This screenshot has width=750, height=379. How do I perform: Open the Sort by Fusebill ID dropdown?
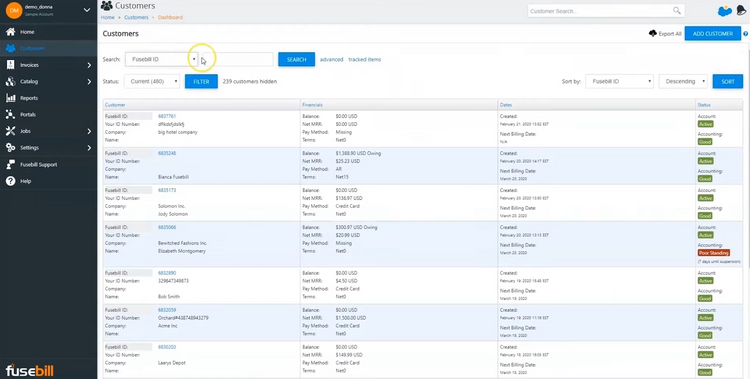click(x=619, y=81)
